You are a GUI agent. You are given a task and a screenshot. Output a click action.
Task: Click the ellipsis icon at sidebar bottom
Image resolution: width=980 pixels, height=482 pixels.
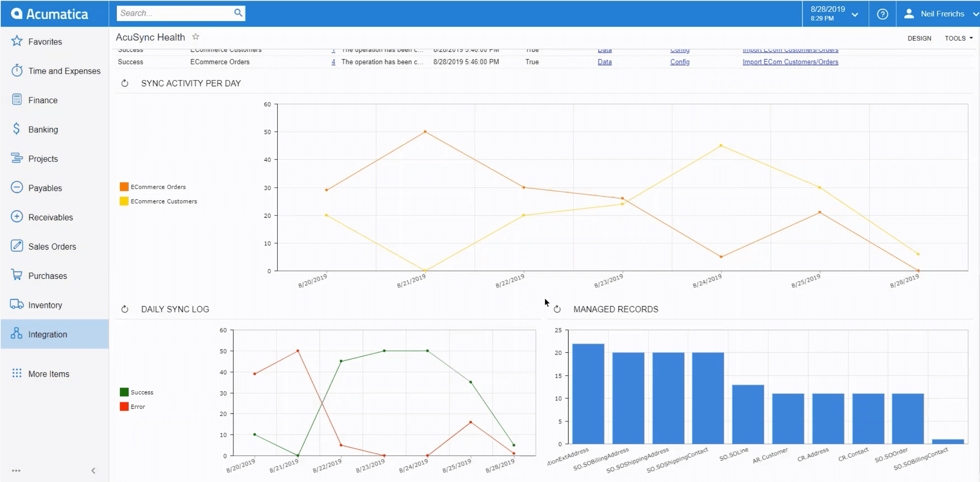[16, 471]
